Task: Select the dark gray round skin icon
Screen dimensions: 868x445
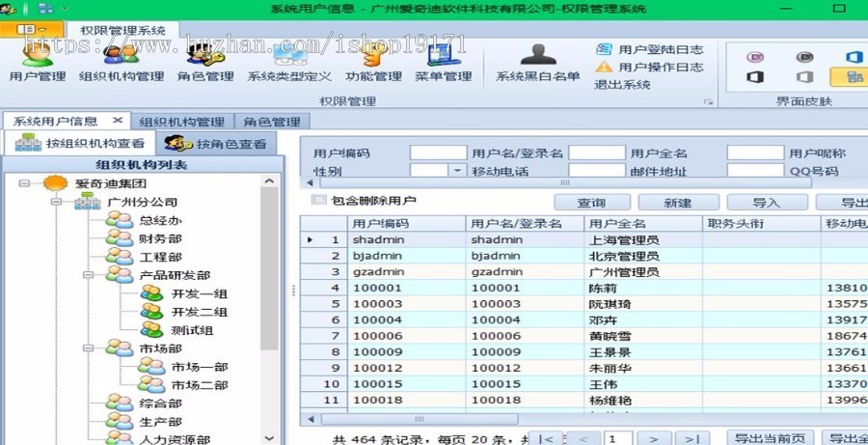Action: (804, 57)
